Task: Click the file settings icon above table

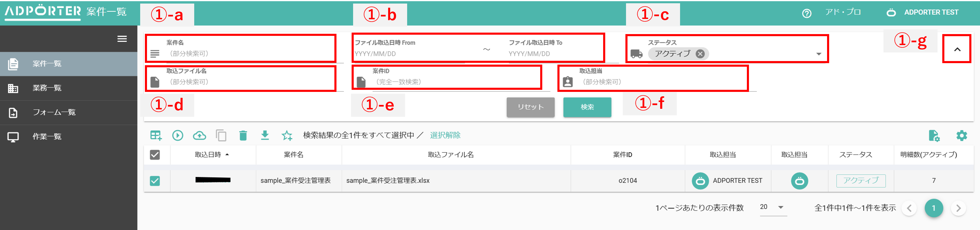Action: tap(934, 135)
